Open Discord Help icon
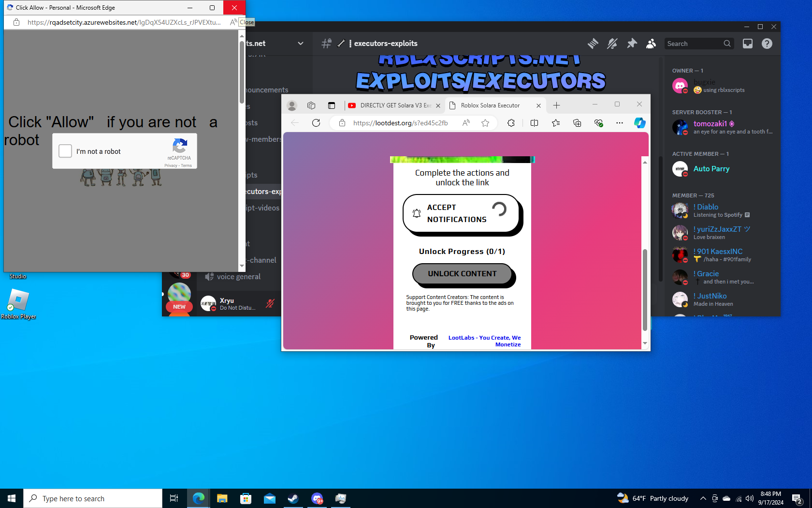The width and height of the screenshot is (812, 508). (x=767, y=44)
